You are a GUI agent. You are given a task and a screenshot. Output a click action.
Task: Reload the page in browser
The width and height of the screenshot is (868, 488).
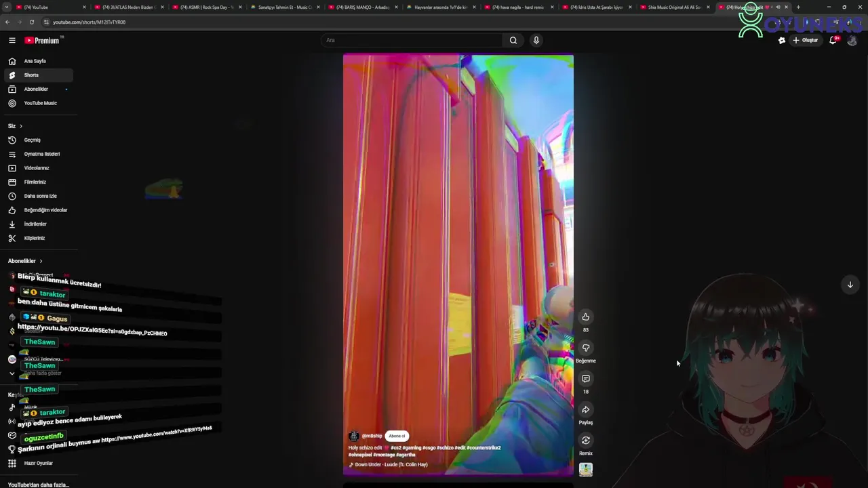31,22
